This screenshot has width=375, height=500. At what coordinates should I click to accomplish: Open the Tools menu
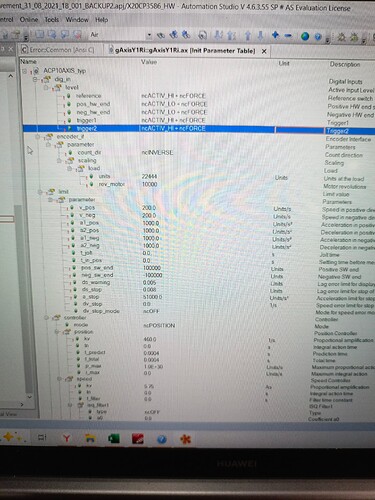pos(52,20)
